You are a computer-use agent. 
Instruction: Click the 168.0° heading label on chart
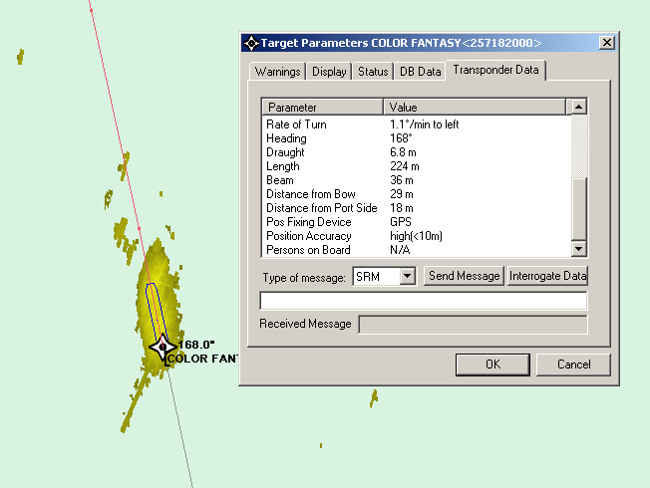[196, 345]
